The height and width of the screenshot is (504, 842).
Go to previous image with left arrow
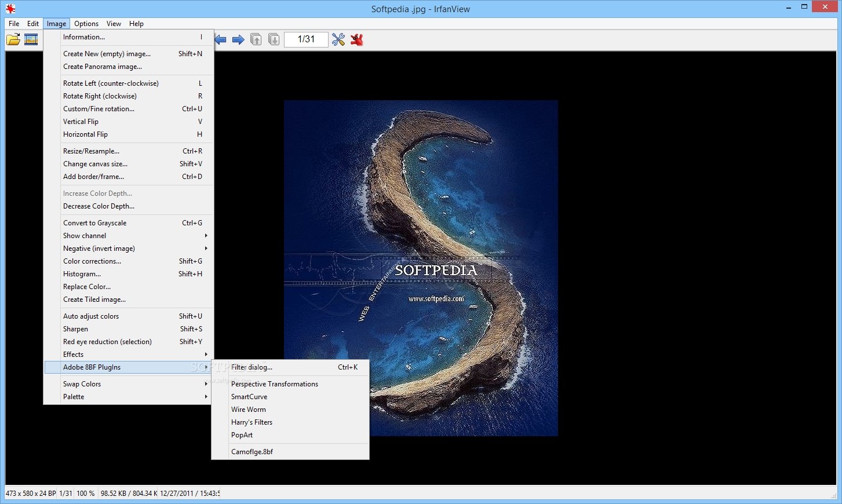pos(220,39)
